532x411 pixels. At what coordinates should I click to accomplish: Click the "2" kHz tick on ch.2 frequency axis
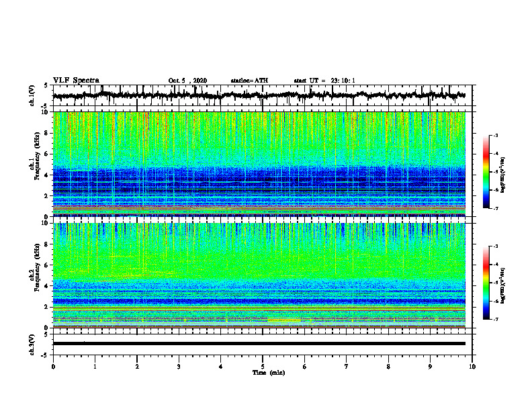47,307
